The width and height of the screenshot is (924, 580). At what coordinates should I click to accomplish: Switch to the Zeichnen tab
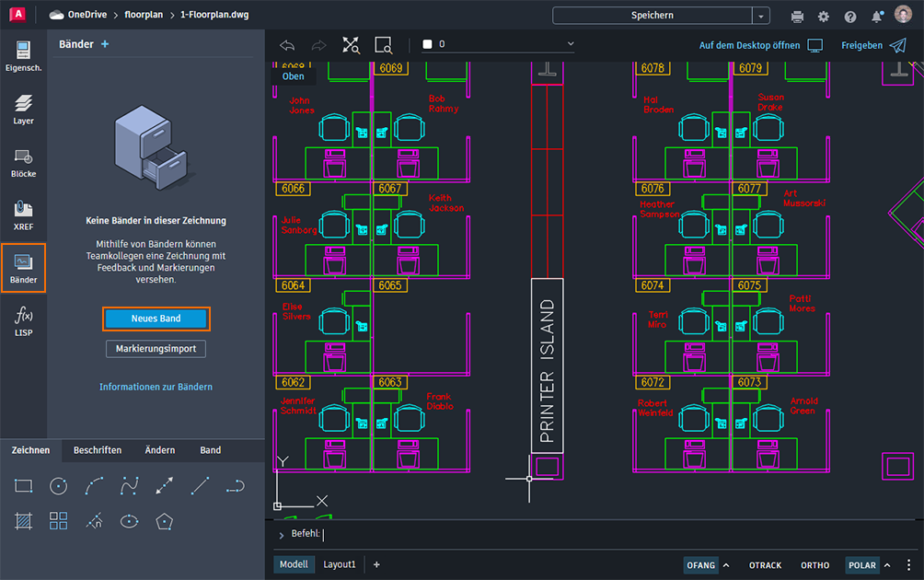pos(30,450)
